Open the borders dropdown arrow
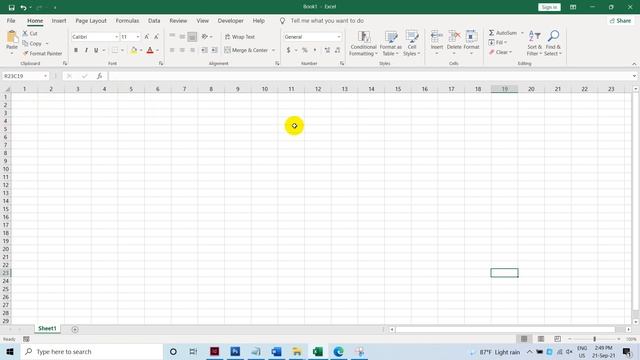This screenshot has height=360, width=640. tap(122, 50)
